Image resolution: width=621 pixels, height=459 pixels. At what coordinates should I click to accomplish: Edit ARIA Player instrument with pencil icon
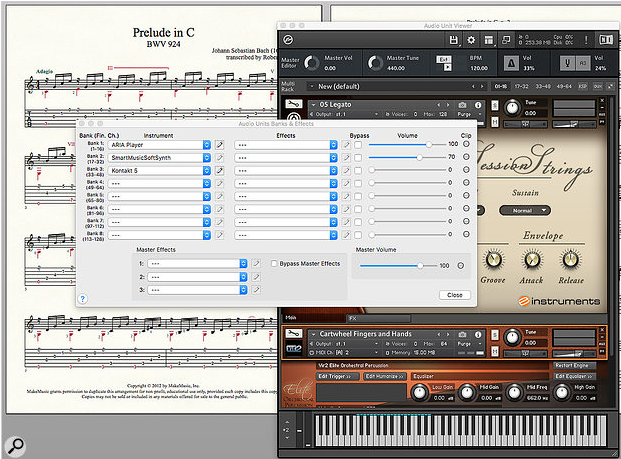point(219,145)
